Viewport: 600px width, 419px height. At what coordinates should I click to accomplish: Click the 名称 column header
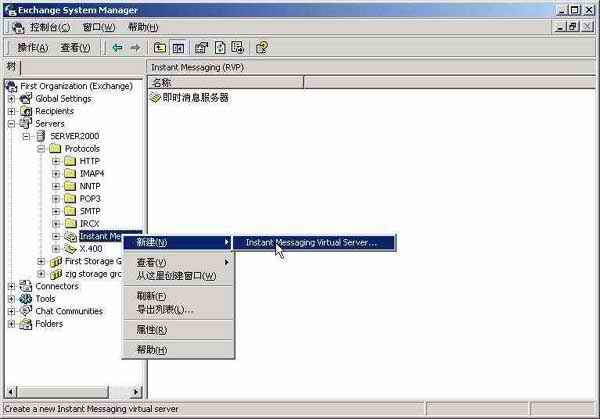click(225, 82)
